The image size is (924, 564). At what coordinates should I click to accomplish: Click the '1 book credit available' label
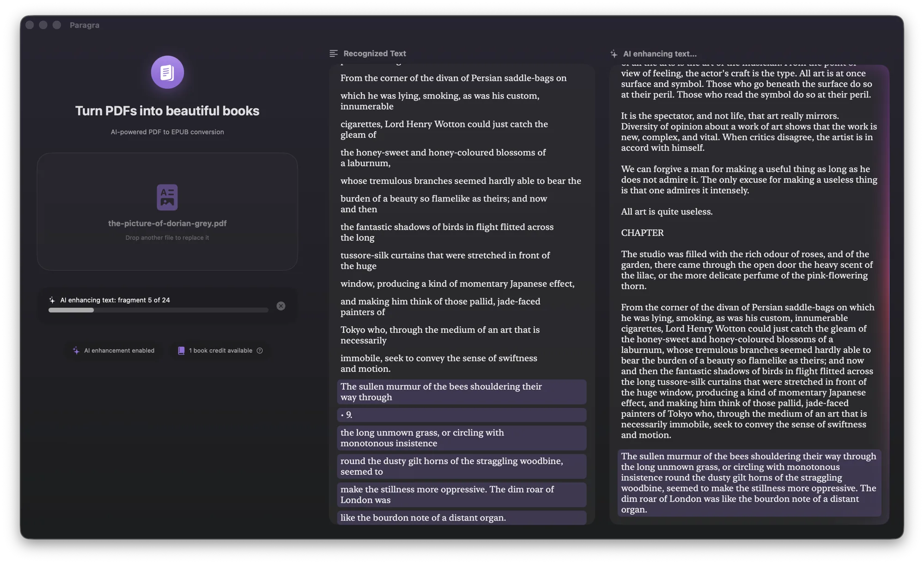point(220,350)
